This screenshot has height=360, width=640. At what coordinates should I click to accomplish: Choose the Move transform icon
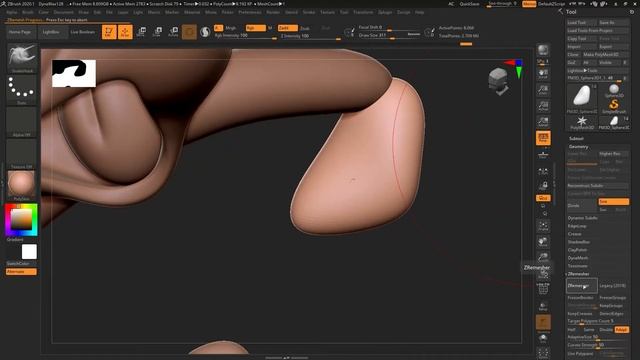141,32
